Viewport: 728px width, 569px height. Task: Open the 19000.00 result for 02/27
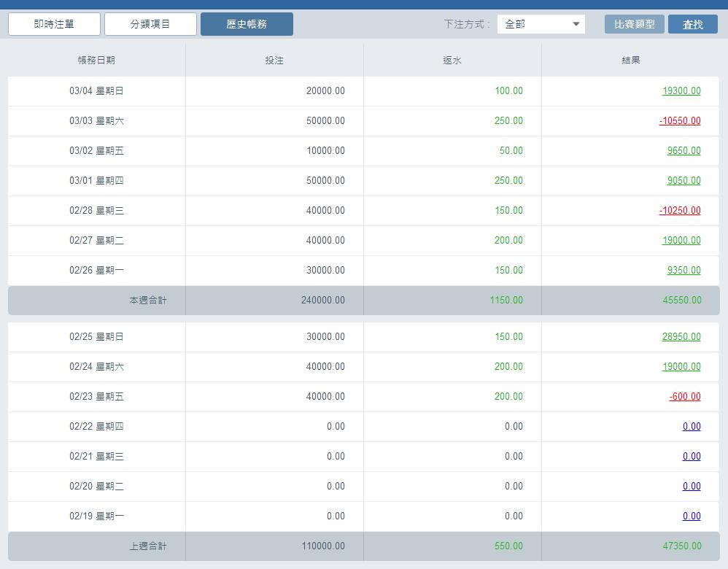point(681,241)
